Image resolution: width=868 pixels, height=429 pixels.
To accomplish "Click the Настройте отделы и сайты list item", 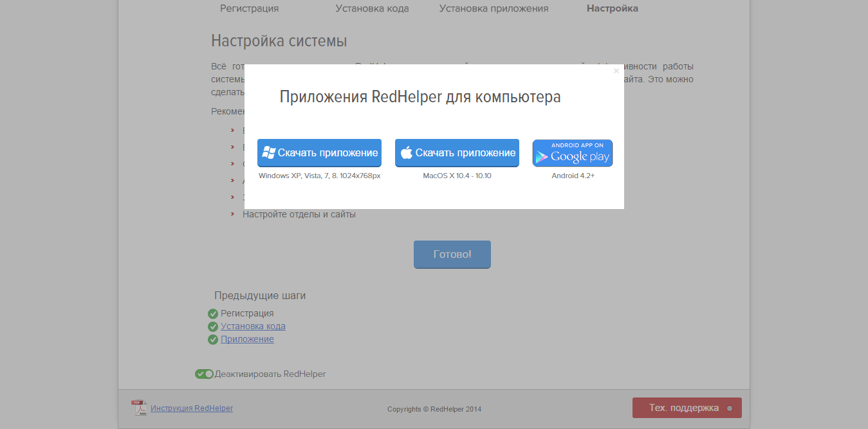I will [299, 215].
